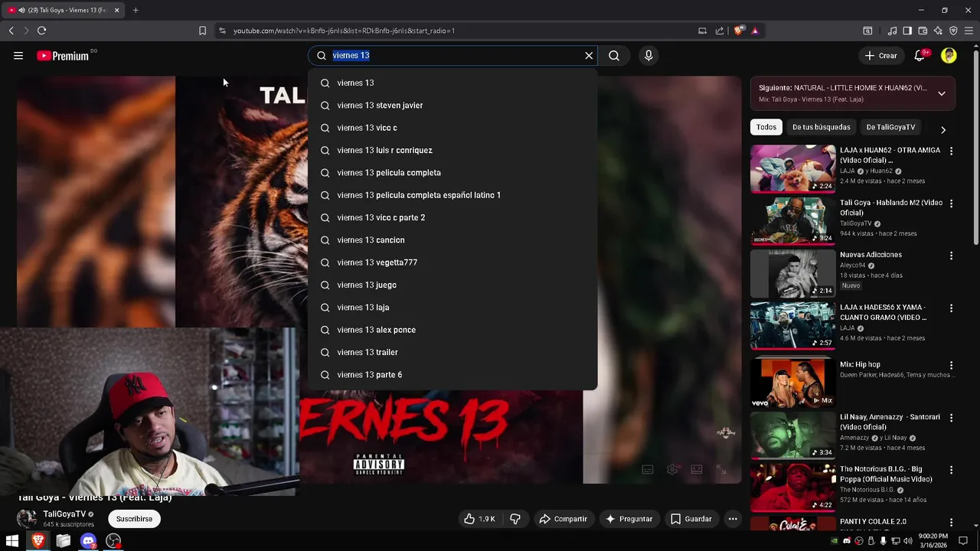This screenshot has width=980, height=551.
Task: Open Brave Shields lion icon
Action: [738, 31]
